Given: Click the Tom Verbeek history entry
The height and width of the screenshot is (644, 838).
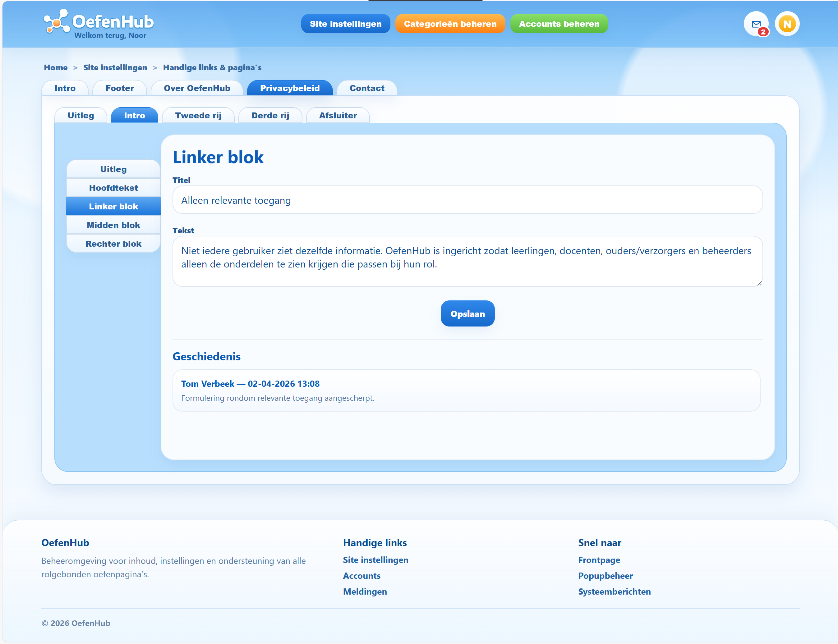Looking at the screenshot, I should (x=466, y=391).
